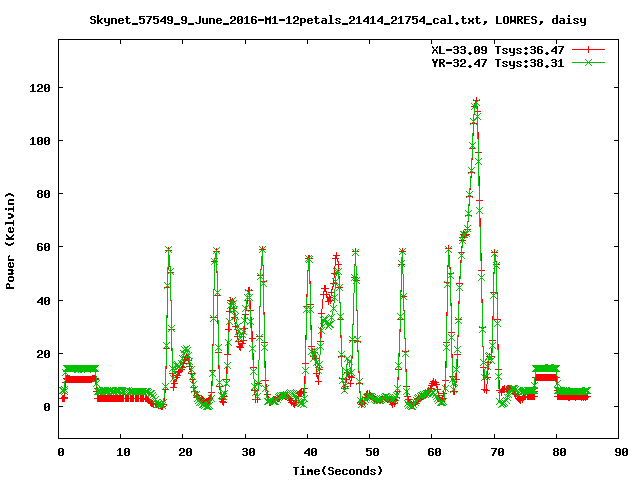Click the red XL legend line sample
Screen dimensions: 640x480
588,50
